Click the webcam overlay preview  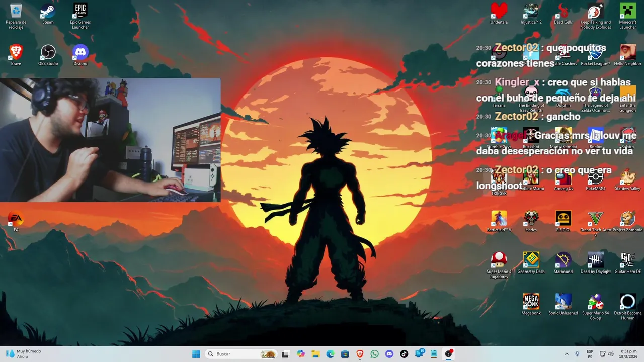point(110,140)
